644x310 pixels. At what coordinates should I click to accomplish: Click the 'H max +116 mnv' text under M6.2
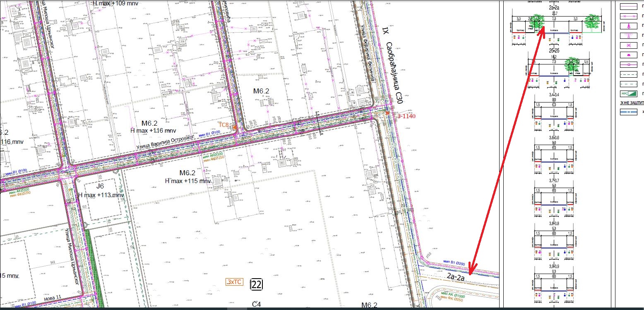coord(154,130)
